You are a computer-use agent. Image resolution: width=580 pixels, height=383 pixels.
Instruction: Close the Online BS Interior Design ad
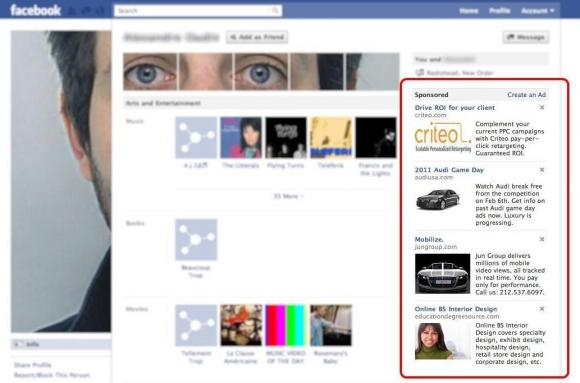(x=542, y=309)
